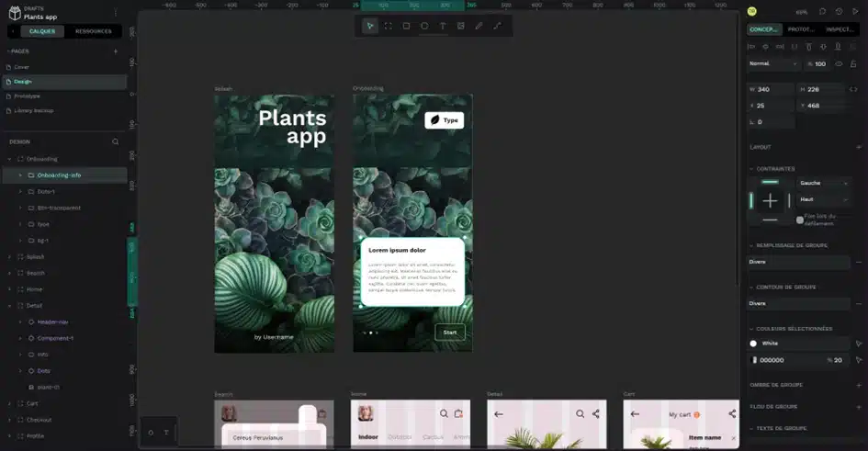The width and height of the screenshot is (868, 451).
Task: Select the Image insert tool
Action: 460,26
